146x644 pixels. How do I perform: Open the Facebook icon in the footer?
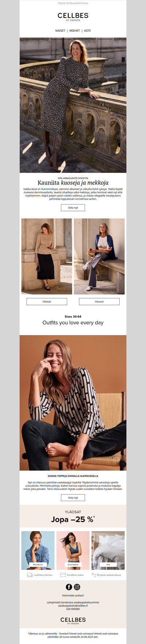pos(69,587)
